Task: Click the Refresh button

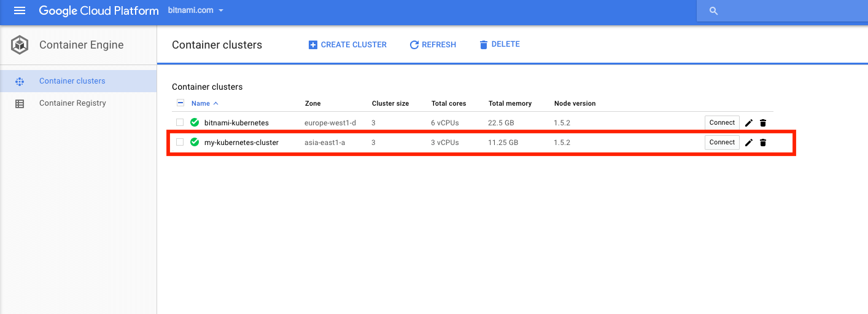Action: (433, 45)
